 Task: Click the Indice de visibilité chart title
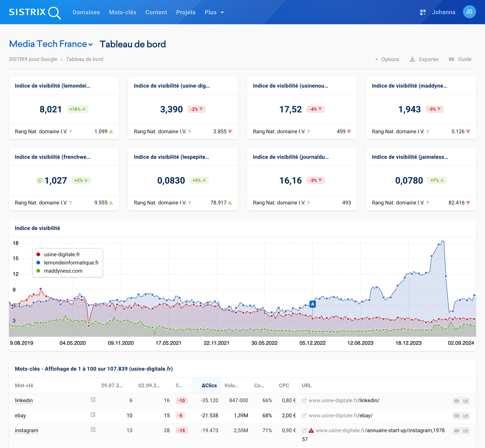[37, 228]
